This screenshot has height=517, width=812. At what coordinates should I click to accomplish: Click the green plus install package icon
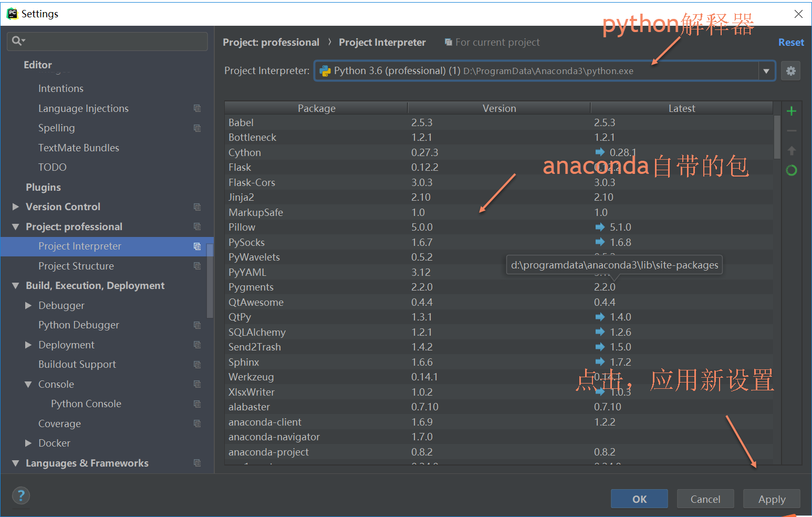tap(791, 111)
